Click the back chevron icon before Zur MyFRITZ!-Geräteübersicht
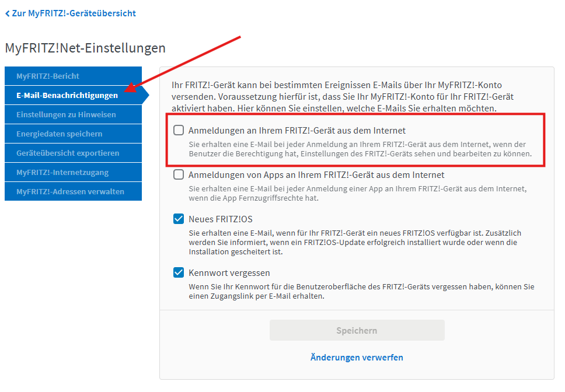This screenshot has height=392, width=565. point(7,13)
